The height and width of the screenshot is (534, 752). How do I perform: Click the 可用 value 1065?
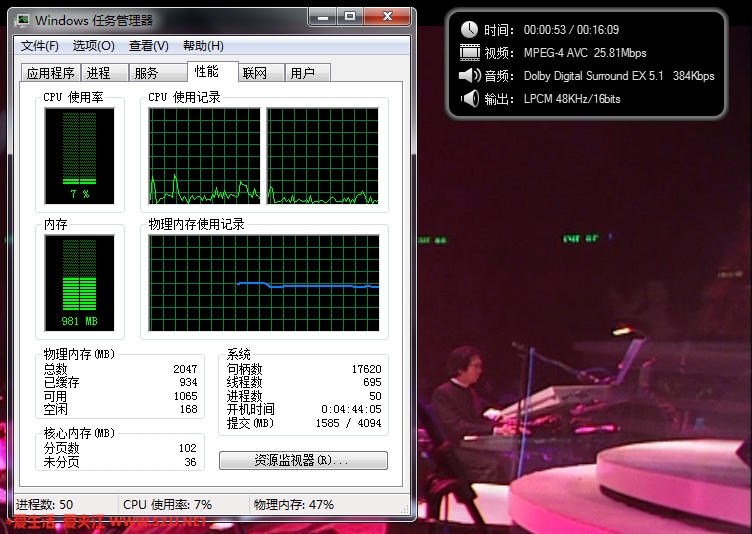point(186,396)
